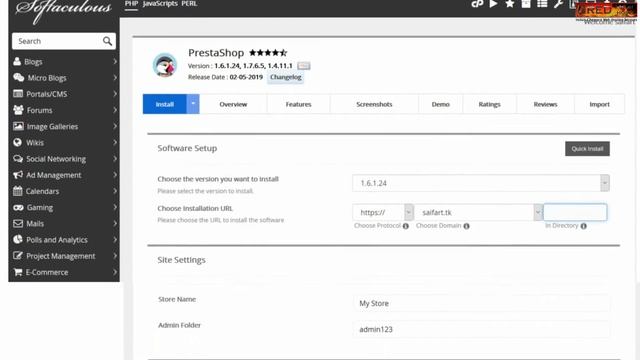Expand the Gaming category chevron

click(115, 207)
